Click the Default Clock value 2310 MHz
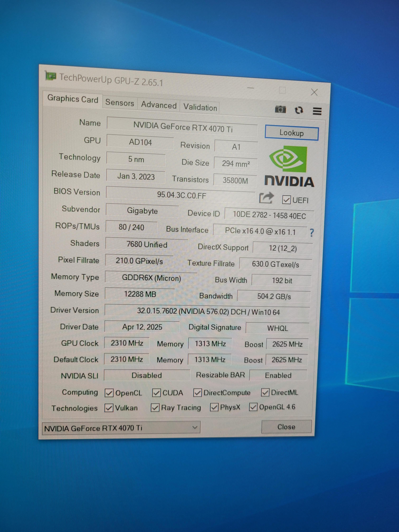The image size is (399, 532). pyautogui.click(x=127, y=359)
